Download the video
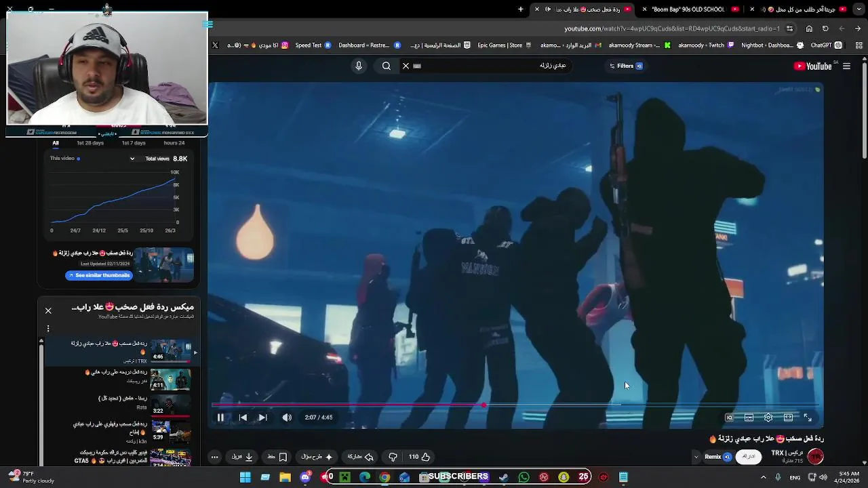Screen dimensions: 868x488 [242, 457]
